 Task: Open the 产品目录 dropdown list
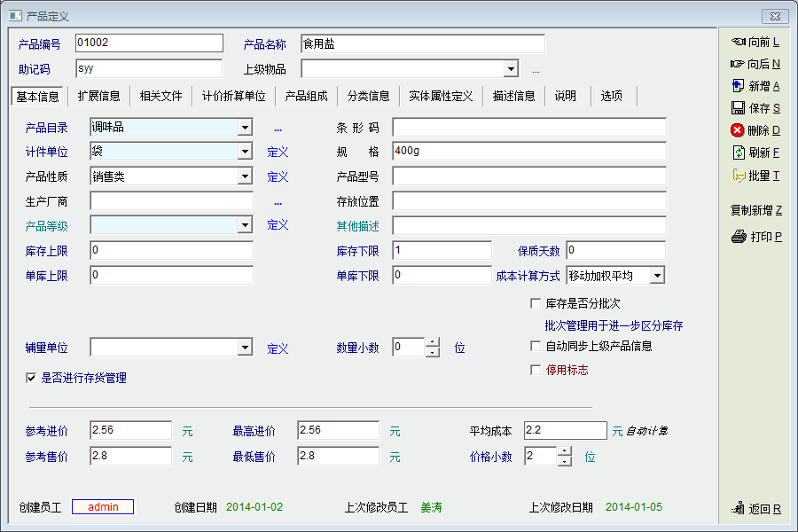pos(245,128)
